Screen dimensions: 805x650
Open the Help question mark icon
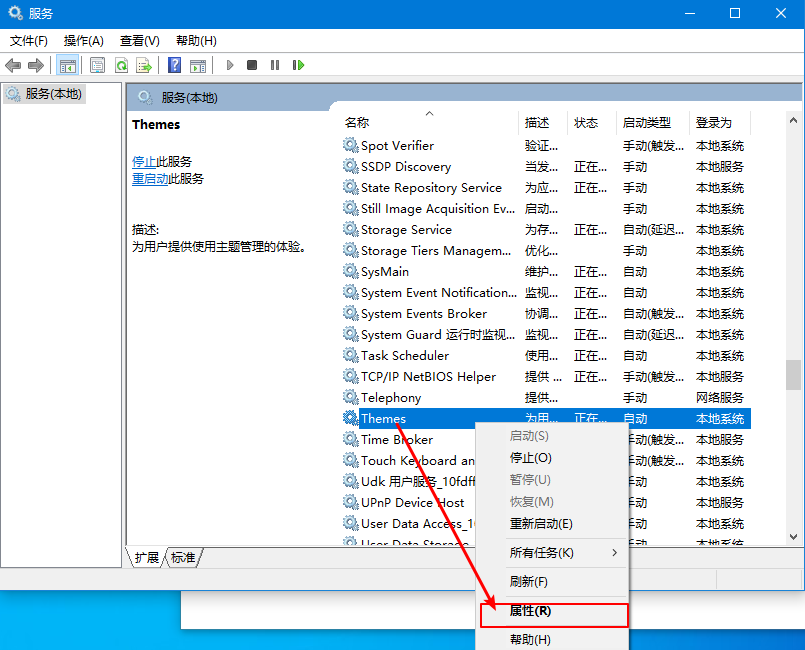(175, 65)
